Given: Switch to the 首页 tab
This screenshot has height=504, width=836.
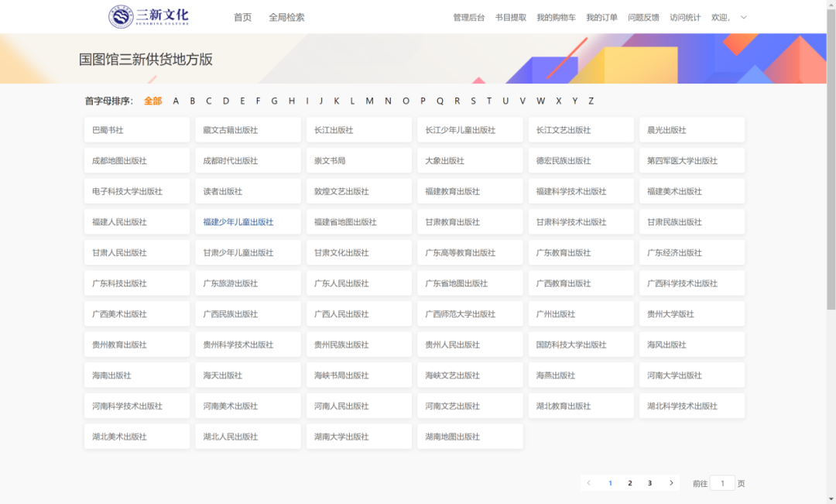Looking at the screenshot, I should (242, 16).
